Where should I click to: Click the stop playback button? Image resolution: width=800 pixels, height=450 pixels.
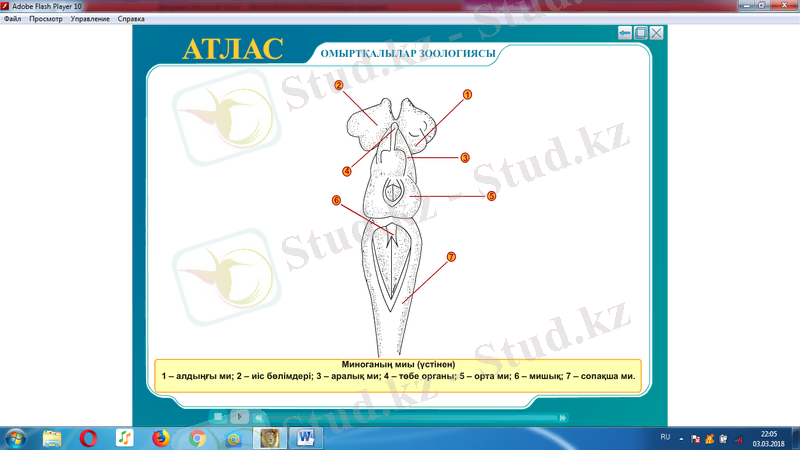click(x=218, y=417)
